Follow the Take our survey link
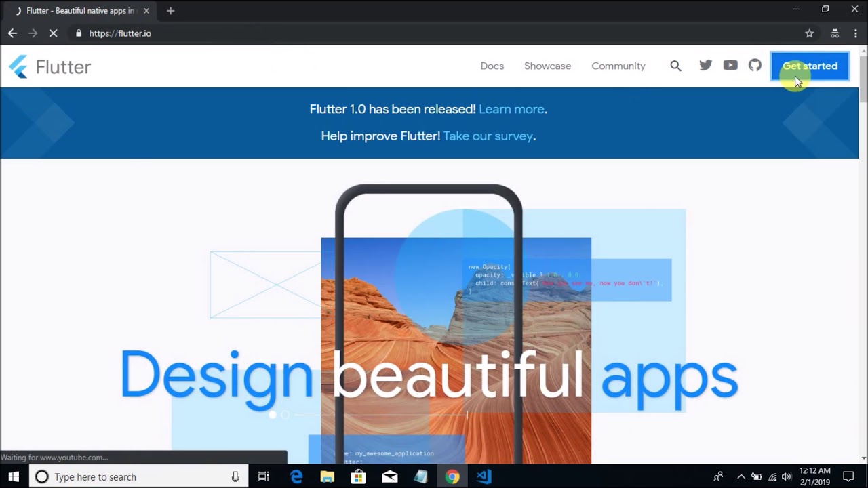This screenshot has width=868, height=488. (x=488, y=136)
